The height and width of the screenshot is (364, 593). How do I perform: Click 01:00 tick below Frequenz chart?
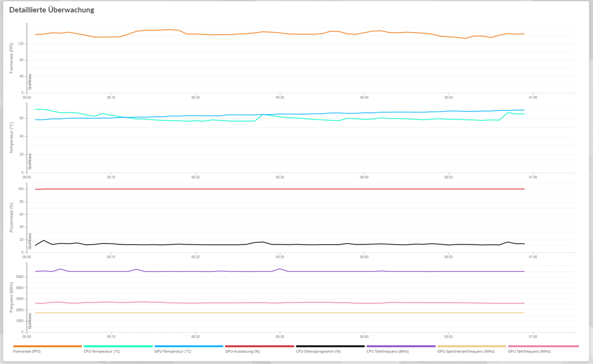click(533, 337)
